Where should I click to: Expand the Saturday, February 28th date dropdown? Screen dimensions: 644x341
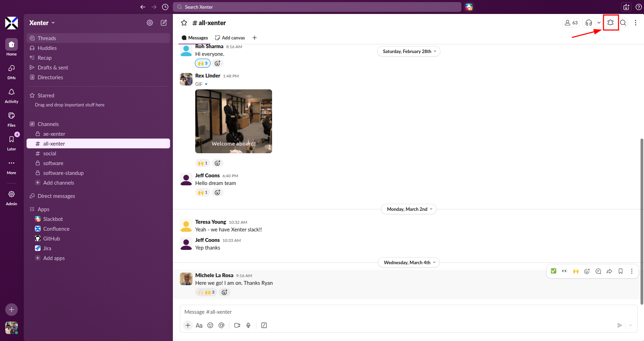click(409, 51)
